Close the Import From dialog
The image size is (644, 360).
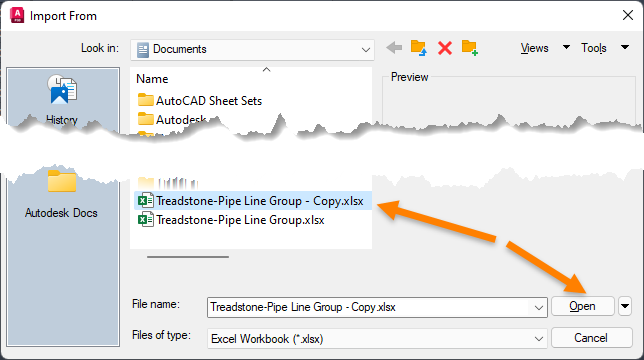tap(628, 16)
